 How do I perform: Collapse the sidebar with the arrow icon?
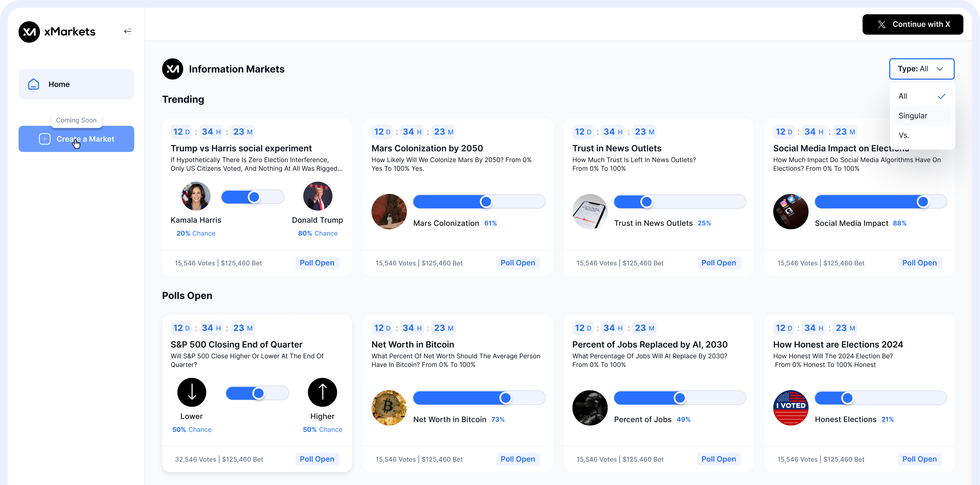click(x=128, y=31)
